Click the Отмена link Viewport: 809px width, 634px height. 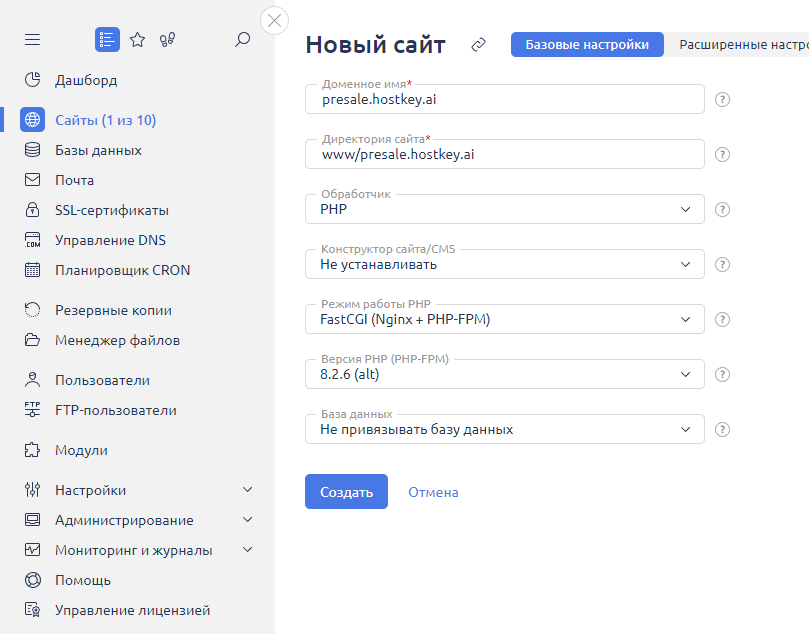433,492
